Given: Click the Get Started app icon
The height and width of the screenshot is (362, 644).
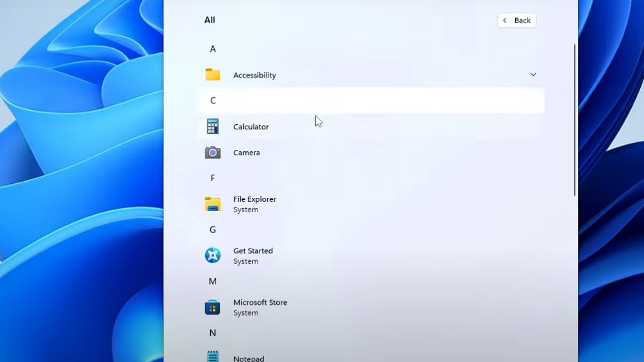Looking at the screenshot, I should click(x=213, y=256).
